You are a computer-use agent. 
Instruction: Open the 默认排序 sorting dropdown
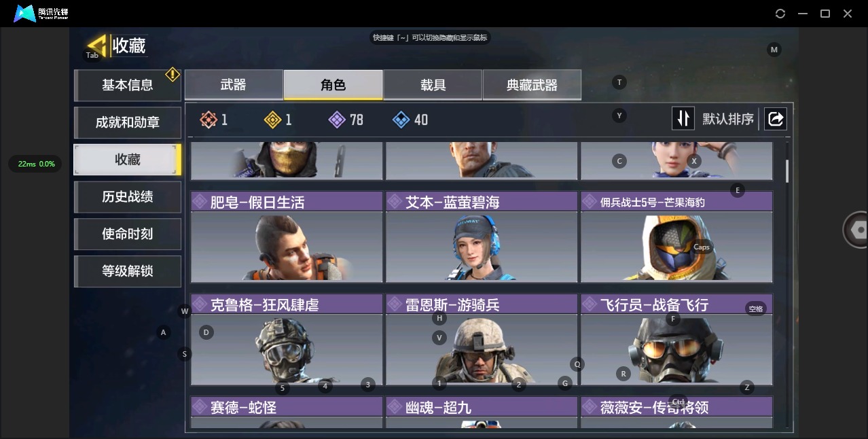[x=728, y=120]
